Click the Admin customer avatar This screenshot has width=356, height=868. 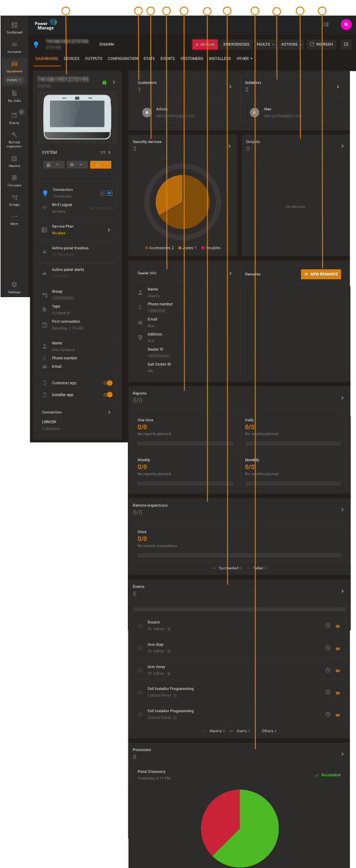[147, 112]
